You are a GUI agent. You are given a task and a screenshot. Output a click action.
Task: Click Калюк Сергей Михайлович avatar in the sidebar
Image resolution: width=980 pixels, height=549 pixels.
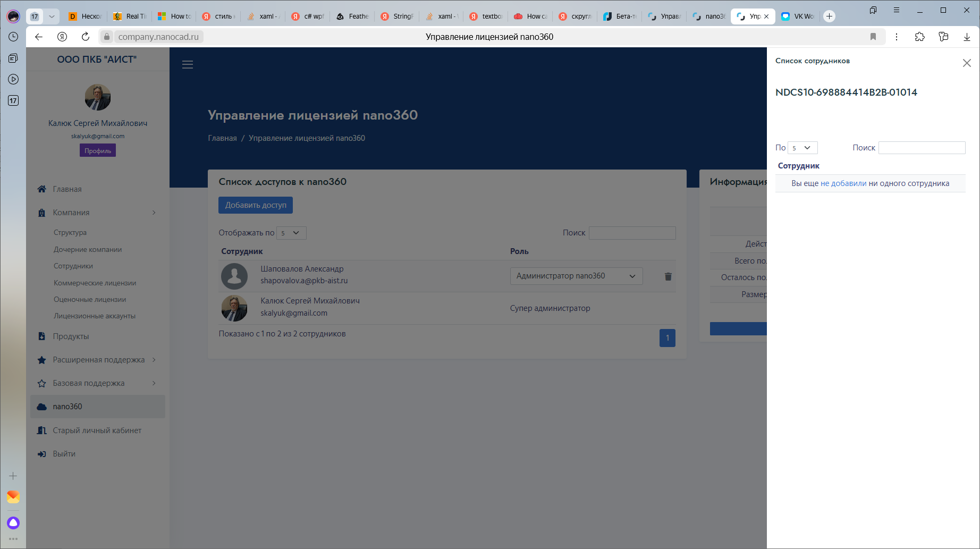click(x=98, y=97)
